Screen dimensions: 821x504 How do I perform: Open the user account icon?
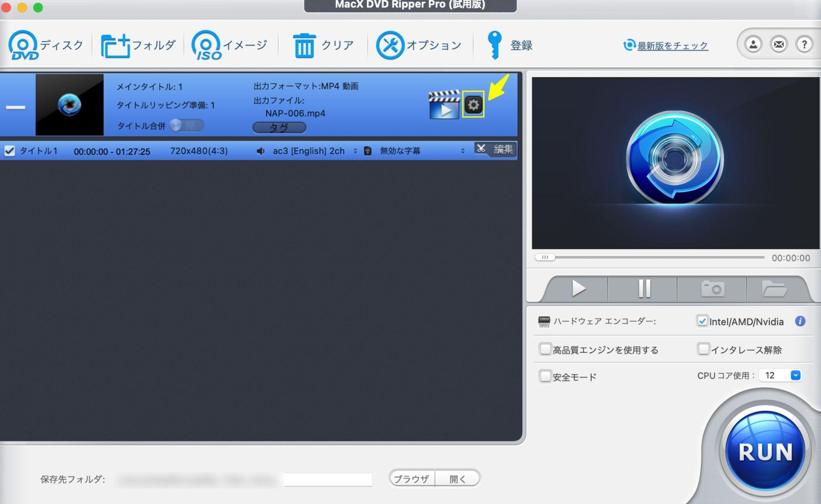click(x=753, y=45)
